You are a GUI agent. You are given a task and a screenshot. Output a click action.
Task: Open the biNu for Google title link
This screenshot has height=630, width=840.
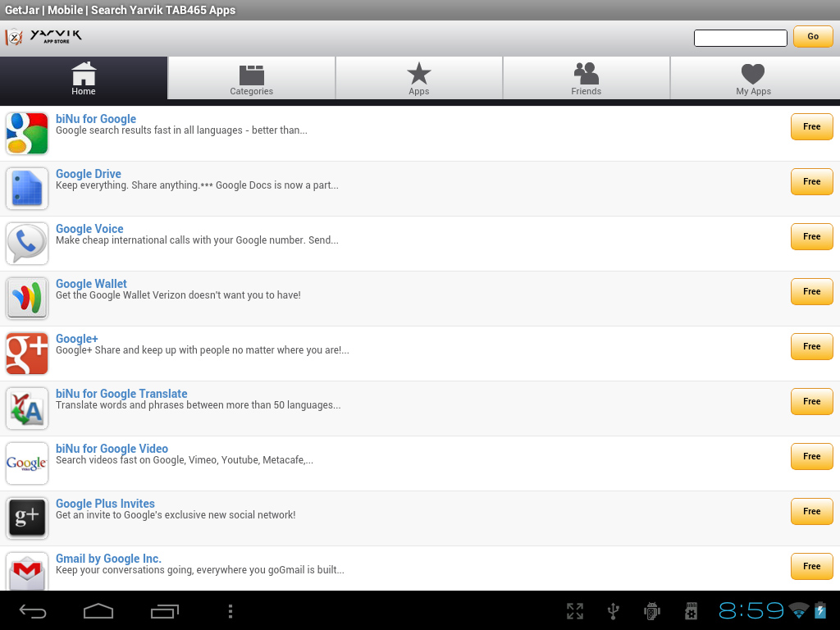[96, 118]
